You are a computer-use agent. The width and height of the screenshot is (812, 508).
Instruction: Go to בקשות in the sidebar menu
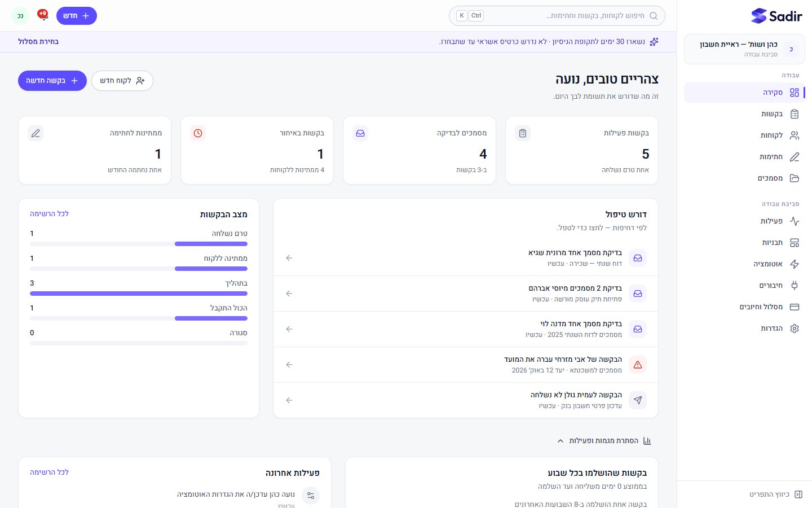point(744,114)
